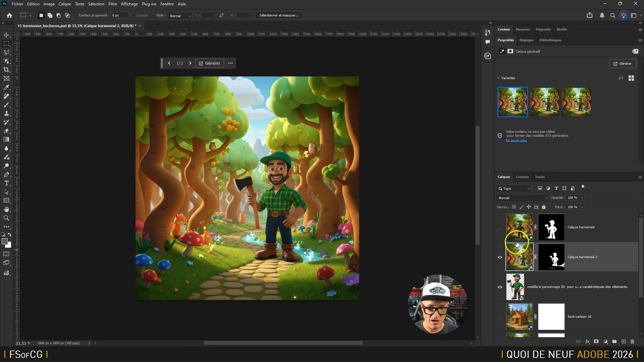Hide the Calque harmonisé 2 layer

click(500, 257)
